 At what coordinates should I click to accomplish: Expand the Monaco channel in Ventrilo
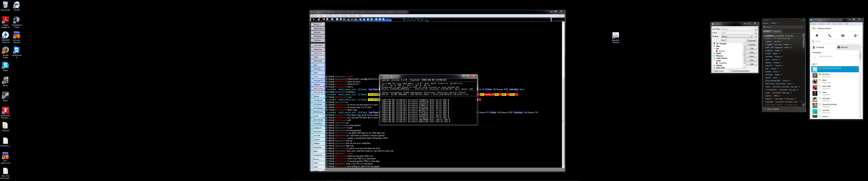714,56
